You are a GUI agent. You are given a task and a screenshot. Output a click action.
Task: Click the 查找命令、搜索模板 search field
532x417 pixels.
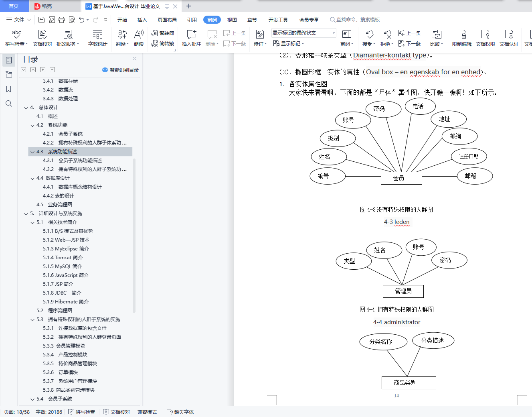tap(355, 20)
